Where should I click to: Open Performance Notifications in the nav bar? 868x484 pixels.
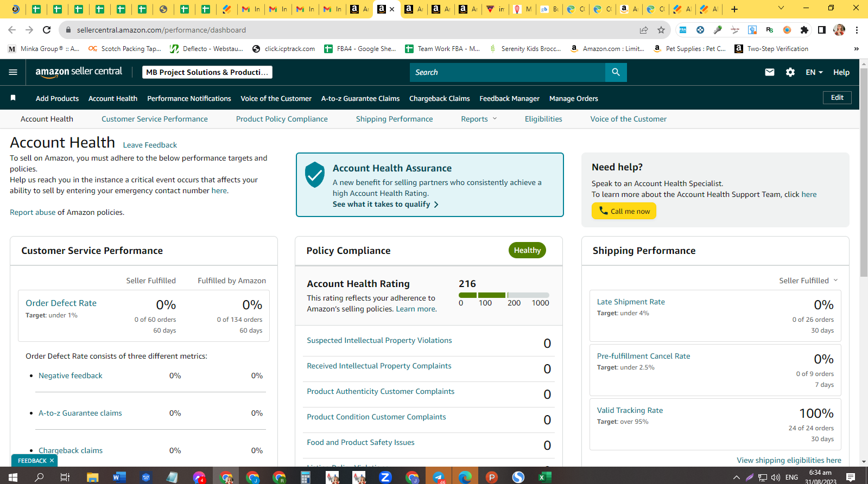coord(189,98)
